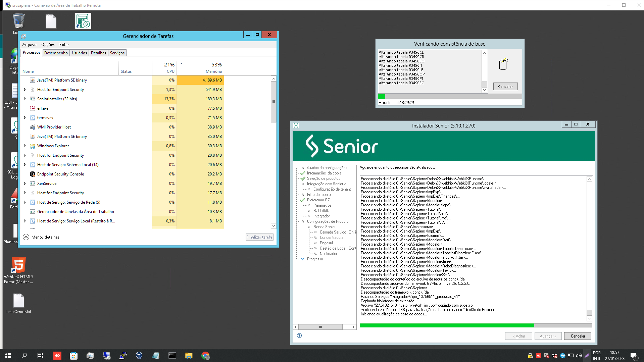Click scroll-down arrow of installer log

pyautogui.click(x=589, y=318)
